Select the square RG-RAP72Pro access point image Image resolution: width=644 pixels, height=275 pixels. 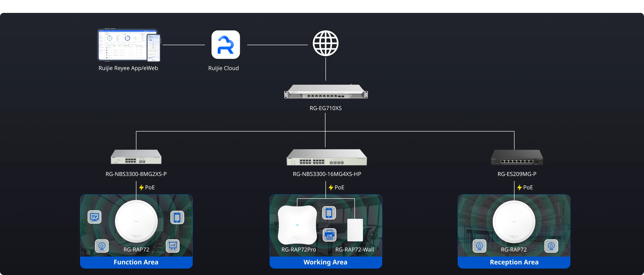coord(297,225)
